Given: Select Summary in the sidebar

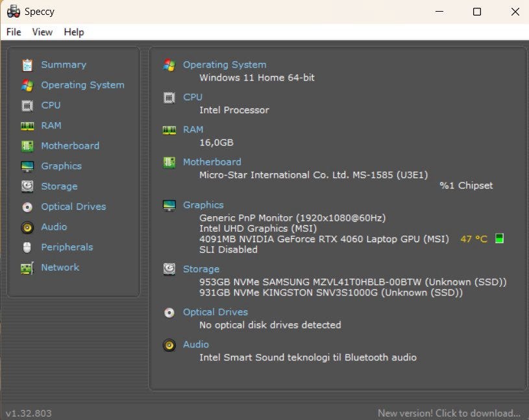Looking at the screenshot, I should [64, 64].
